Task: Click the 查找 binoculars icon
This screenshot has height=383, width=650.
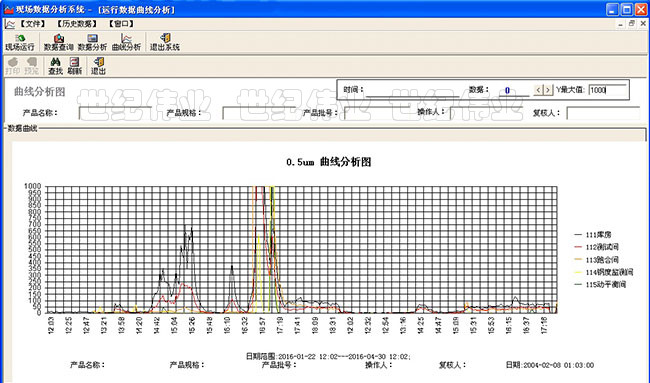Action: 55,66
